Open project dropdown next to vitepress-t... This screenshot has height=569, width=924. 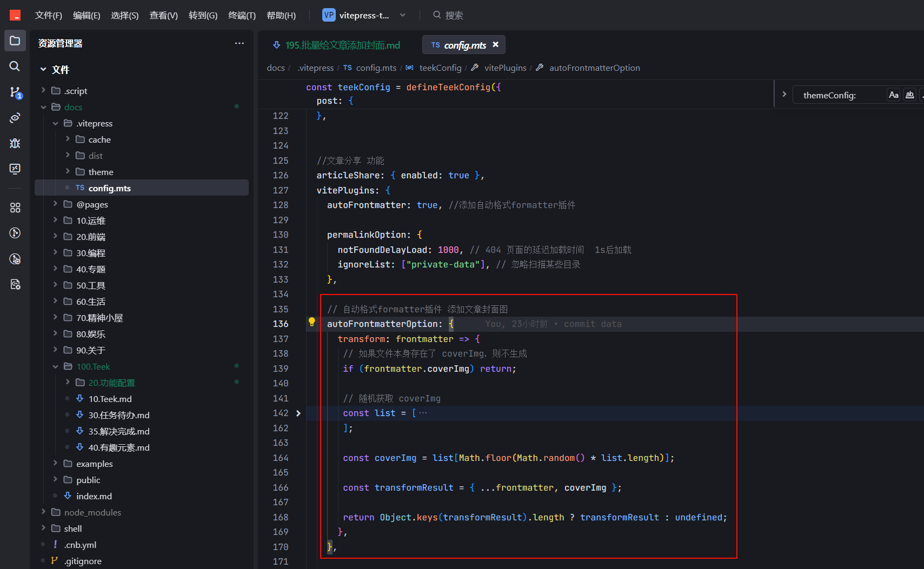[x=403, y=15]
